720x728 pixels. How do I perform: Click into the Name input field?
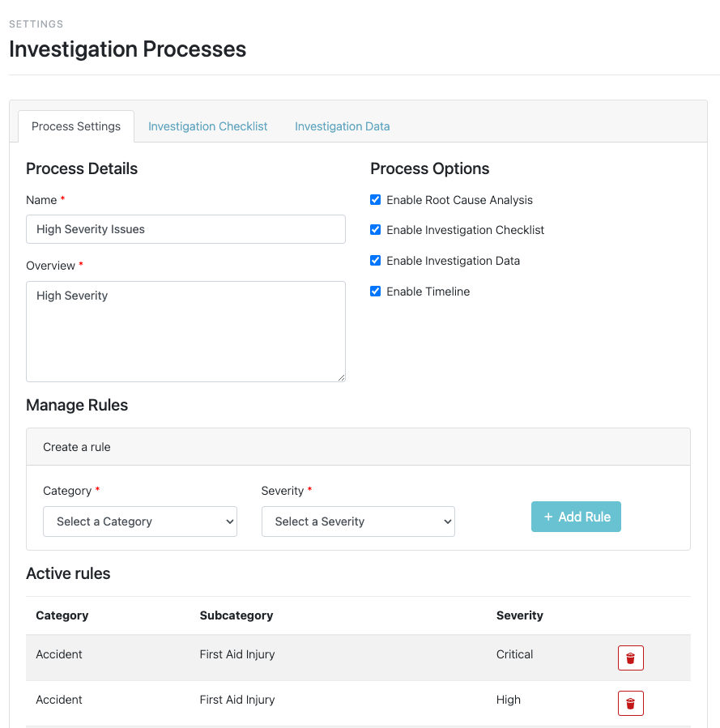coord(185,229)
